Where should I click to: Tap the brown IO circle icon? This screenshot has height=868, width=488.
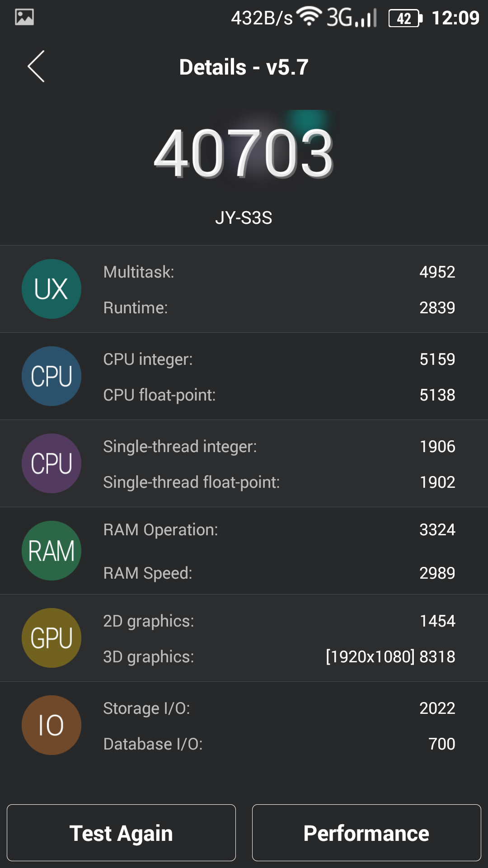52,725
